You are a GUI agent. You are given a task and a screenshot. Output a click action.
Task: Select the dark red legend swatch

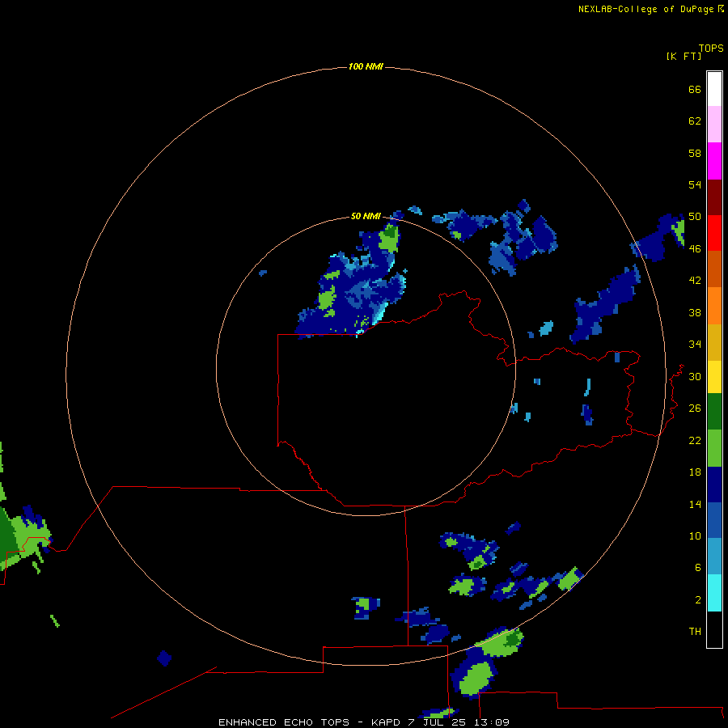[x=714, y=197]
